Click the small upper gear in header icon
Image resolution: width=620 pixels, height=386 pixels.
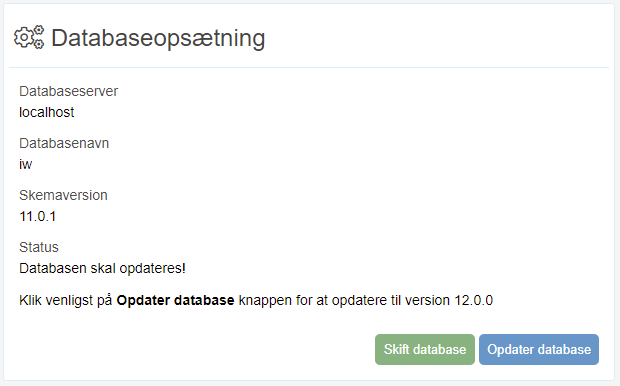(x=39, y=30)
